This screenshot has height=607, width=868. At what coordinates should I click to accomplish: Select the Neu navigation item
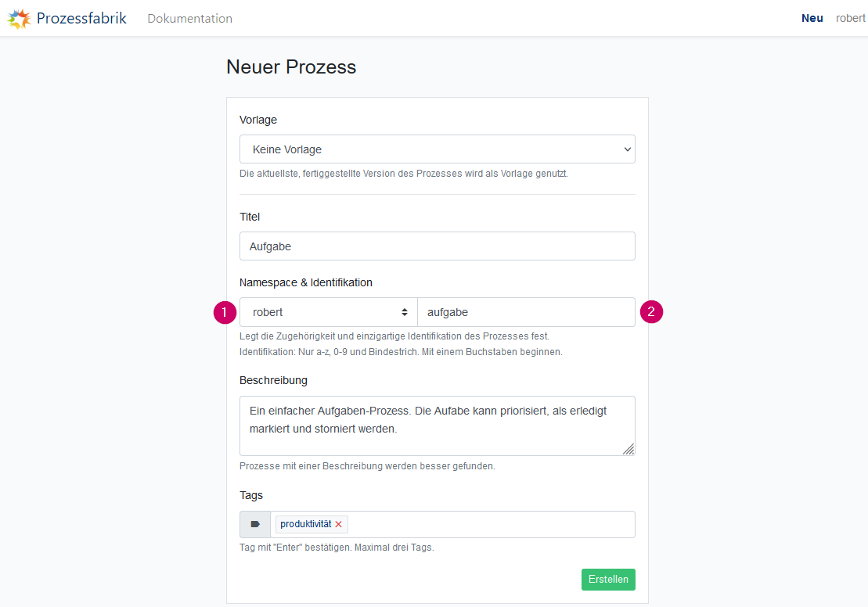(812, 18)
